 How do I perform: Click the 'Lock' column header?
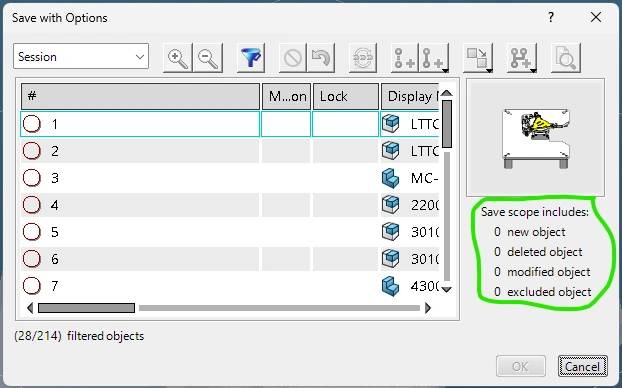pyautogui.click(x=346, y=96)
